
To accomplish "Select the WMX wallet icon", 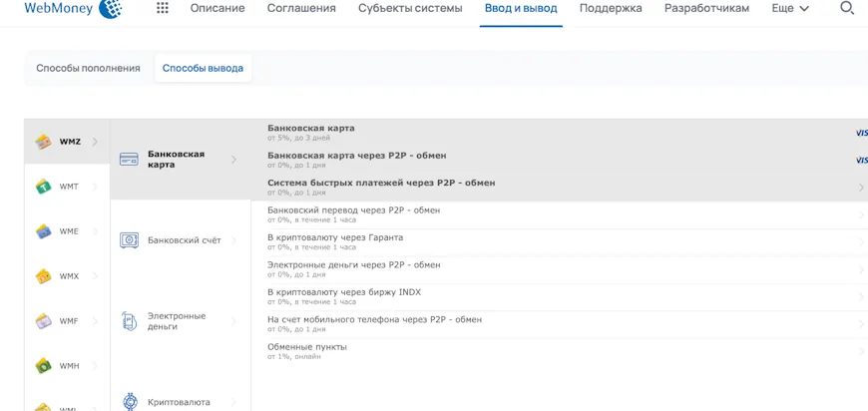I will coord(43,276).
